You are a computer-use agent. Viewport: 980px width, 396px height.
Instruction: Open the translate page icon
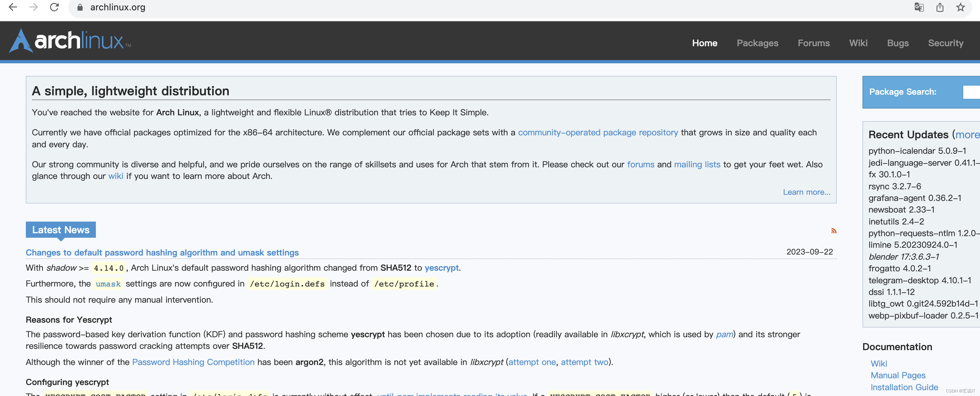click(919, 7)
